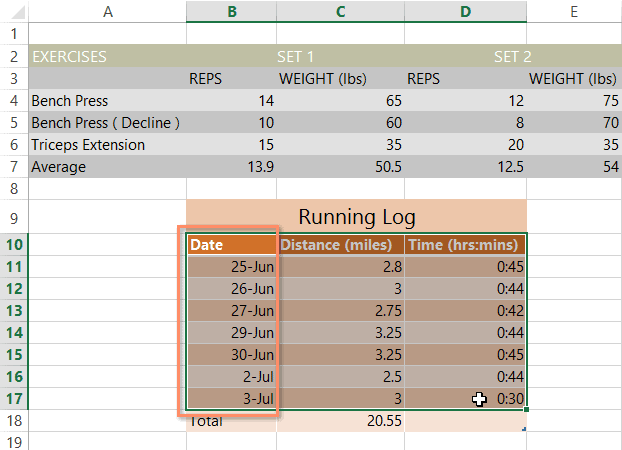Viewport: 622px width, 450px height.
Task: Select the row 10 header
Action: tap(13, 245)
